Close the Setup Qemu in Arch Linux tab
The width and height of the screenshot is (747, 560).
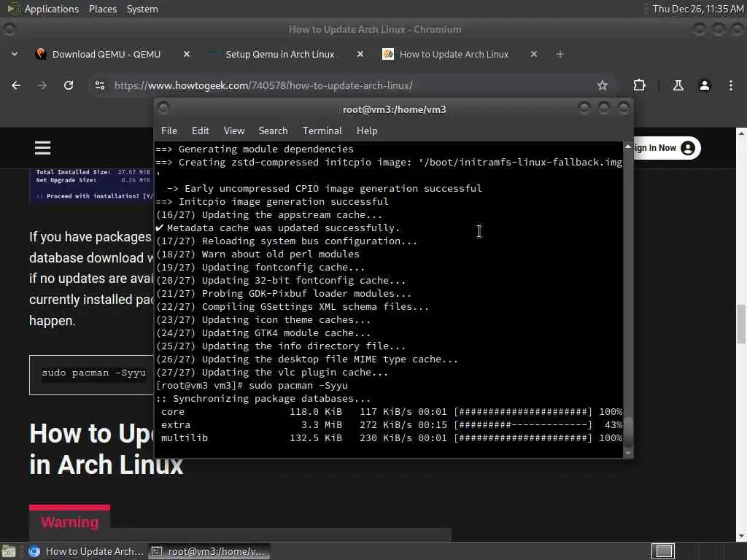coord(360,54)
